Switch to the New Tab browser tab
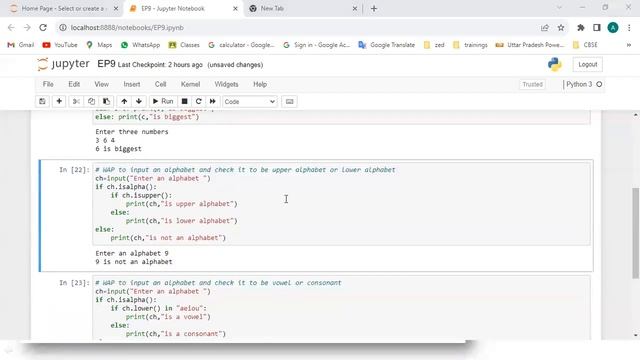The height and width of the screenshot is (360, 640). 302,9
